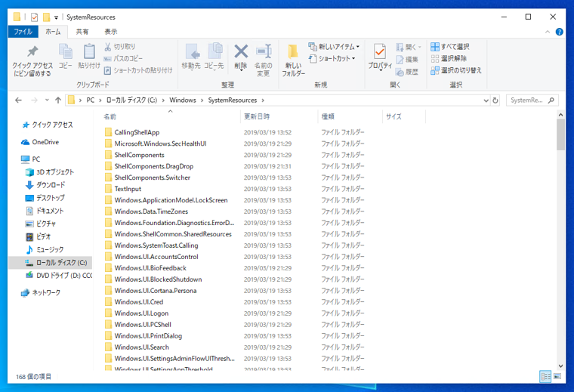Open the Copy To (コピー先) command
The width and height of the screenshot is (574, 392).
[214, 57]
